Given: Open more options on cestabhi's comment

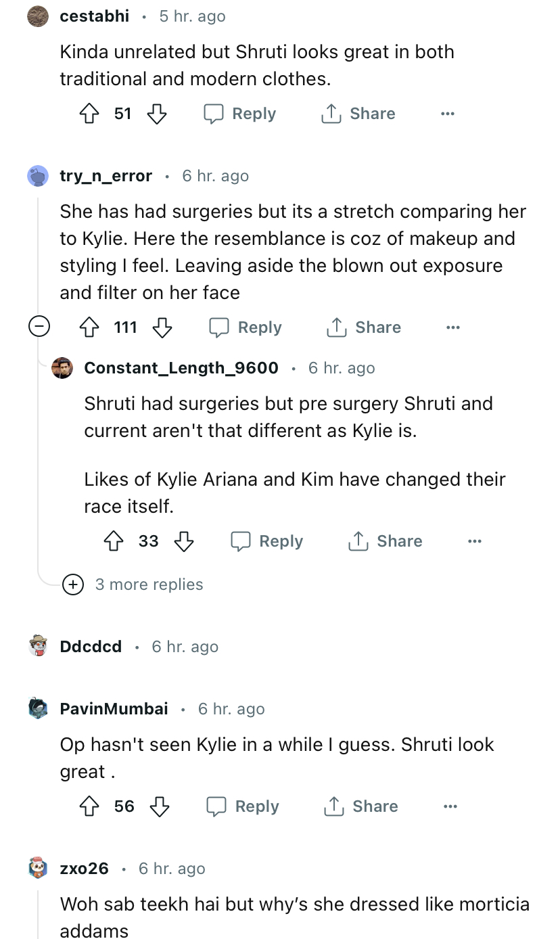Looking at the screenshot, I should (447, 114).
